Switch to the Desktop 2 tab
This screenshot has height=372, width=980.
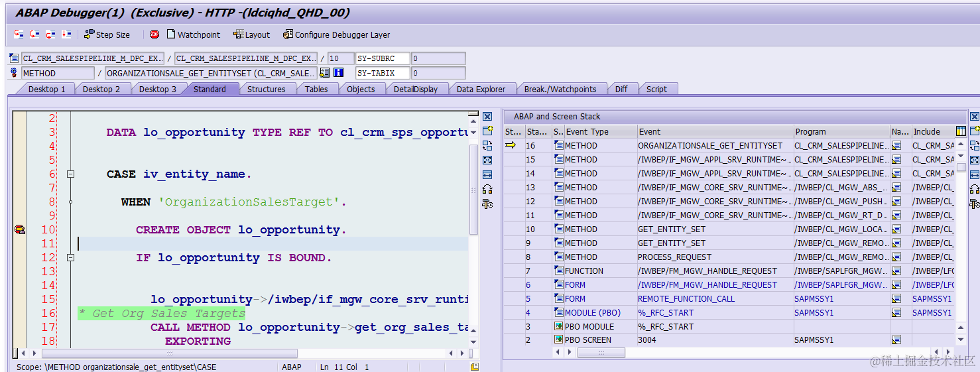pos(101,89)
